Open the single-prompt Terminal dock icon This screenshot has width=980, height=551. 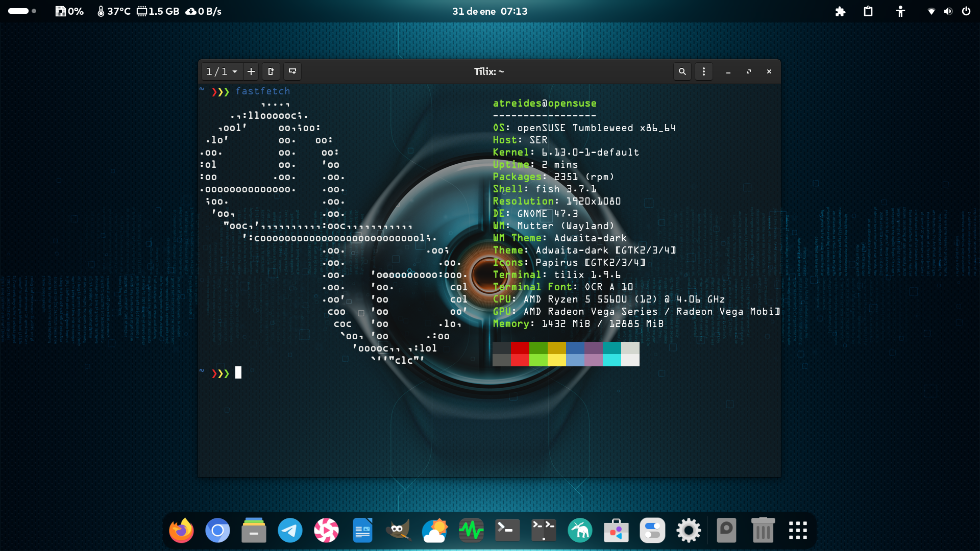tap(507, 531)
